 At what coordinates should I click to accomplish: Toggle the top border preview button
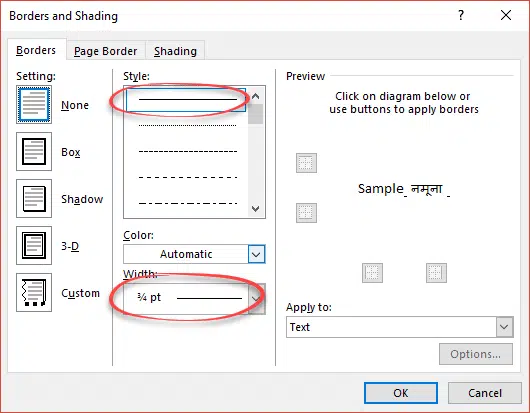[x=306, y=163]
